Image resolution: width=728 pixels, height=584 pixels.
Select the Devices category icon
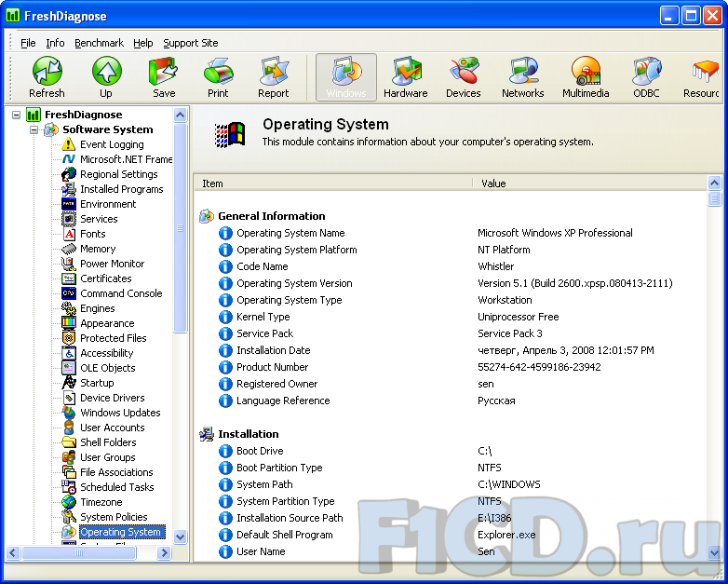point(464,77)
